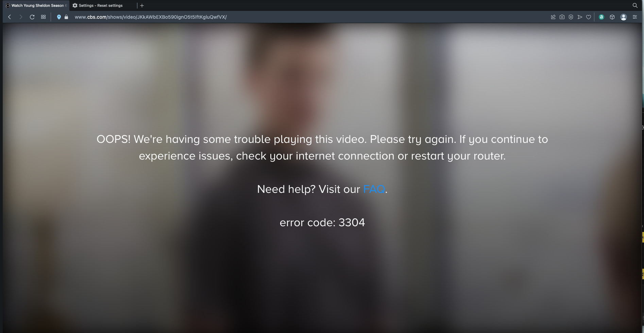Open the Pinboard edit icon
The height and width of the screenshot is (333, 644).
coord(553,17)
